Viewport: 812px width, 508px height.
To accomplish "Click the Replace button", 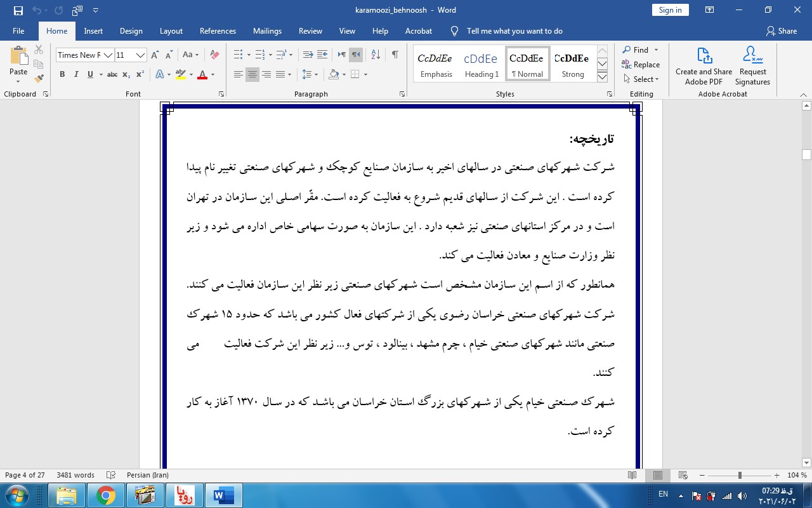I will click(x=641, y=65).
